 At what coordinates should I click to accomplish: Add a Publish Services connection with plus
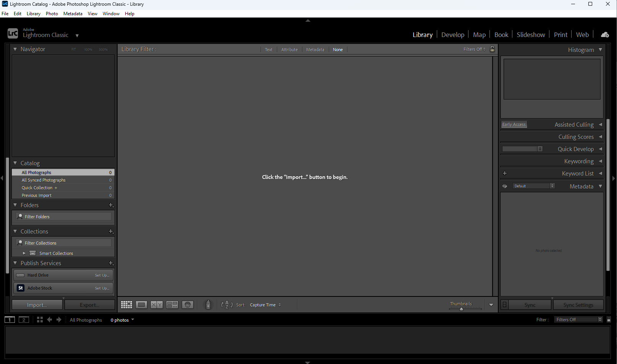(111, 263)
